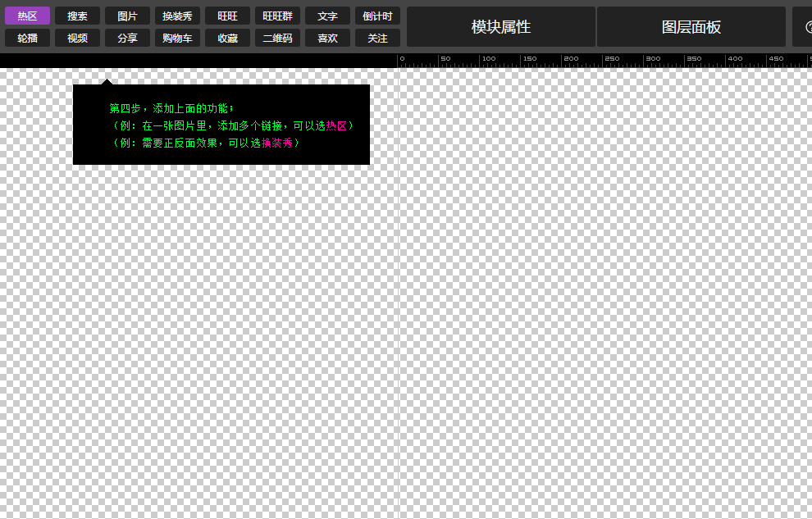Open the 模块属性 module properties panel

pyautogui.click(x=501, y=27)
